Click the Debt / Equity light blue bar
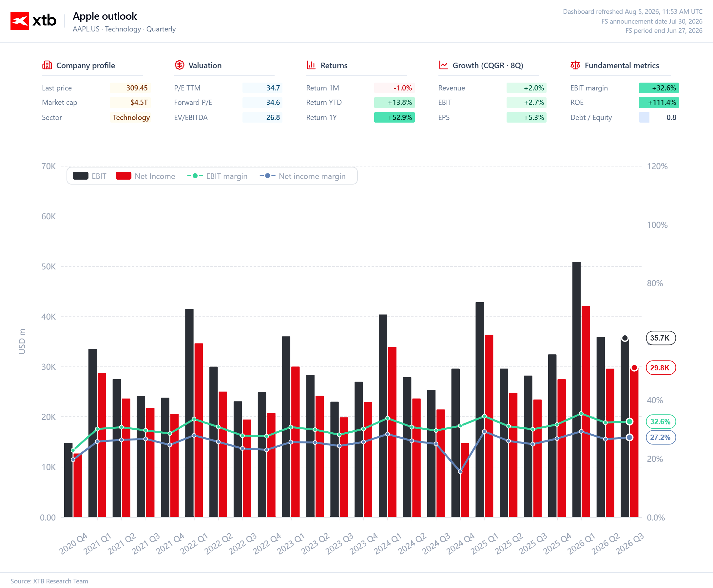 coord(644,117)
